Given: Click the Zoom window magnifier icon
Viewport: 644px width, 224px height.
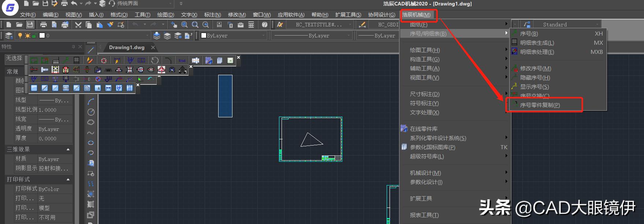Looking at the screenshot, I should [x=195, y=25].
